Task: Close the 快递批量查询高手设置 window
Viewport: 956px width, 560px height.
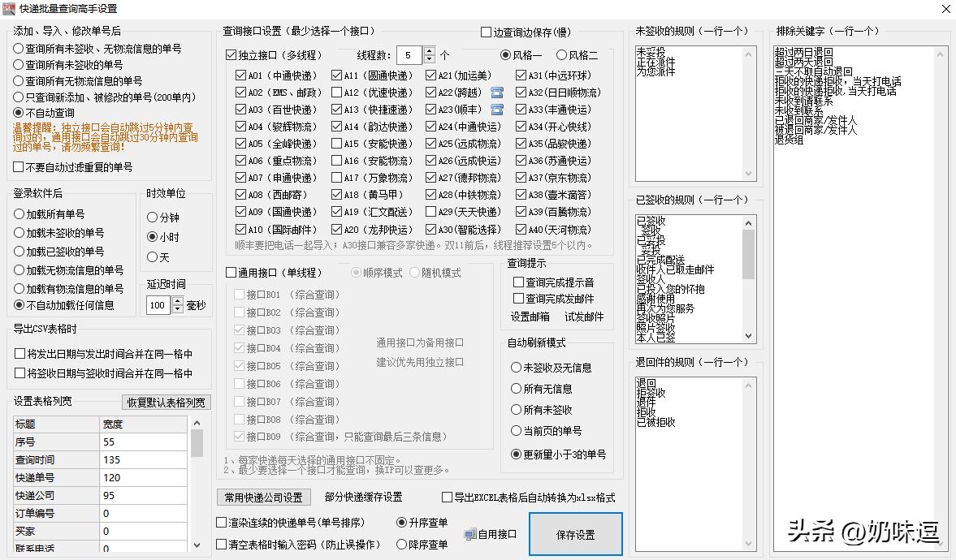Action: (945, 9)
